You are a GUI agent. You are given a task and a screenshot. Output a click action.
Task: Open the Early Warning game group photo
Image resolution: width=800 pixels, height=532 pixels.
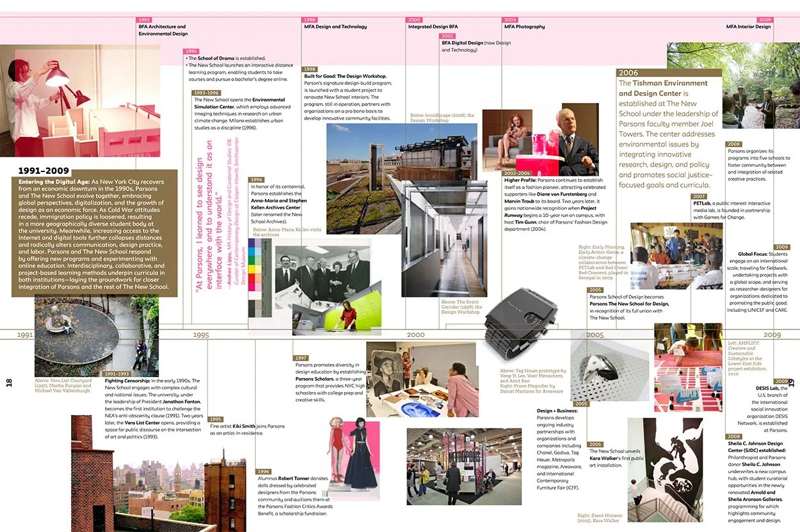[x=677, y=255]
